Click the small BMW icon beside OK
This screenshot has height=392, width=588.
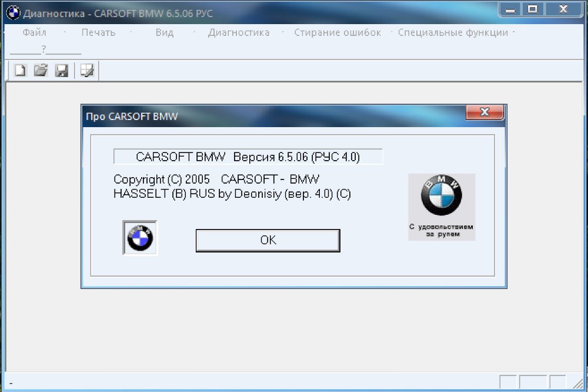140,238
